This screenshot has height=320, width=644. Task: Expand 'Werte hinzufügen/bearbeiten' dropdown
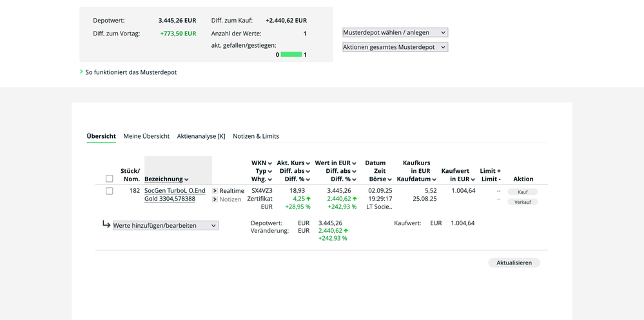tap(166, 226)
